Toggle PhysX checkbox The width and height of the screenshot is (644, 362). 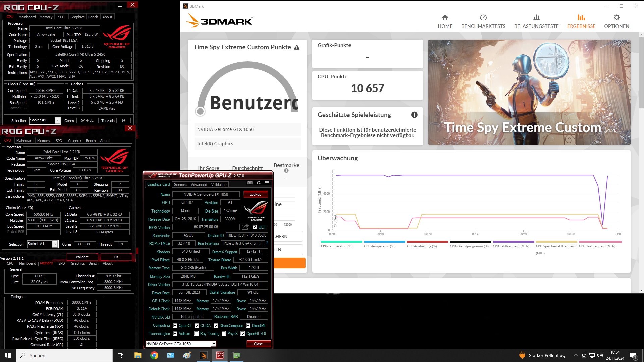(224, 334)
